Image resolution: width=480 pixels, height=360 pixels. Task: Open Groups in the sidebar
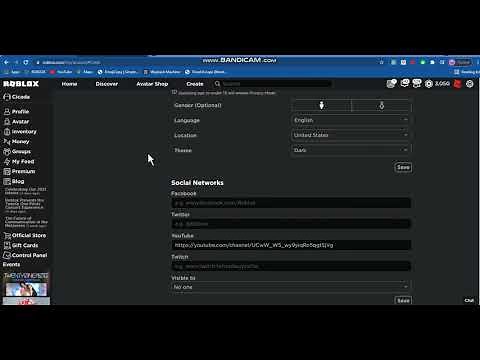(x=17, y=152)
